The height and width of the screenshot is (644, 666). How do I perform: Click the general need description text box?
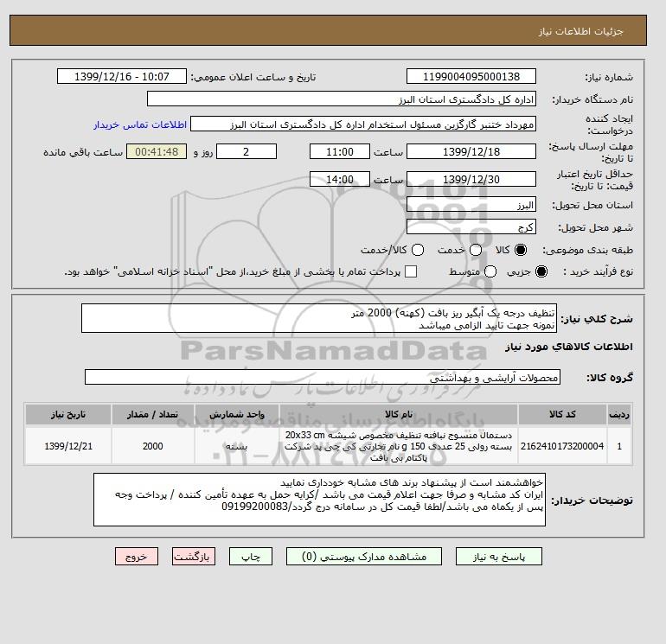319,318
